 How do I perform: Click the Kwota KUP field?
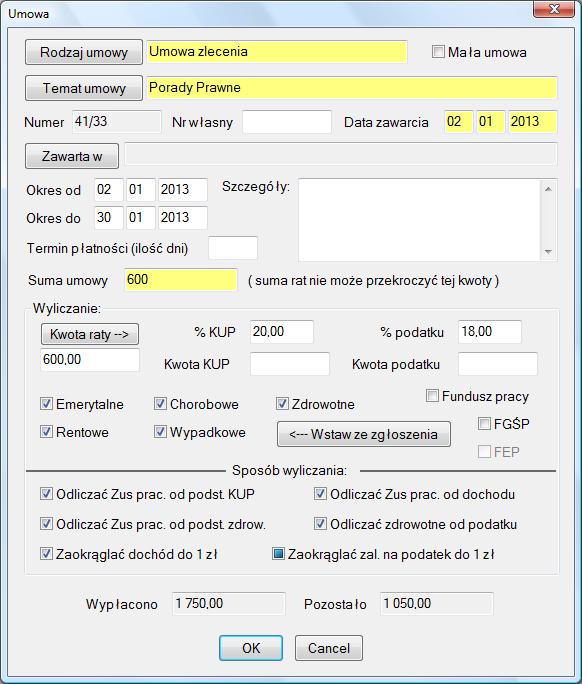click(x=290, y=364)
